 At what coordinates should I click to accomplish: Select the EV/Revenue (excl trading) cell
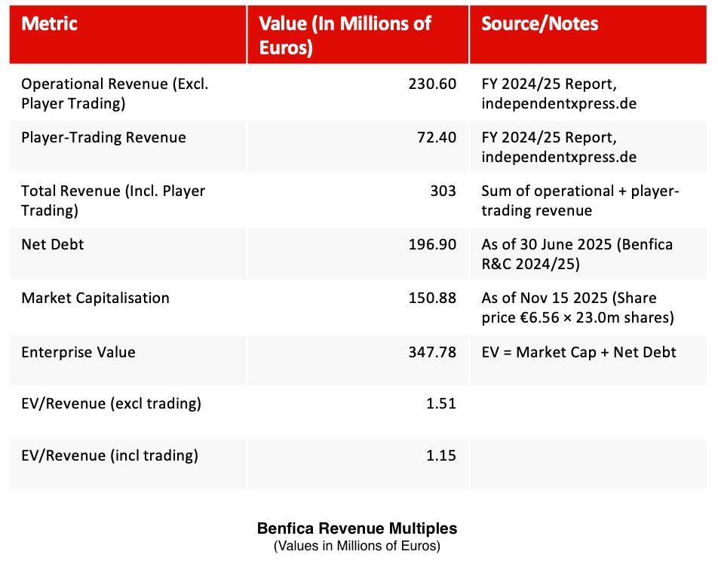click(x=111, y=404)
